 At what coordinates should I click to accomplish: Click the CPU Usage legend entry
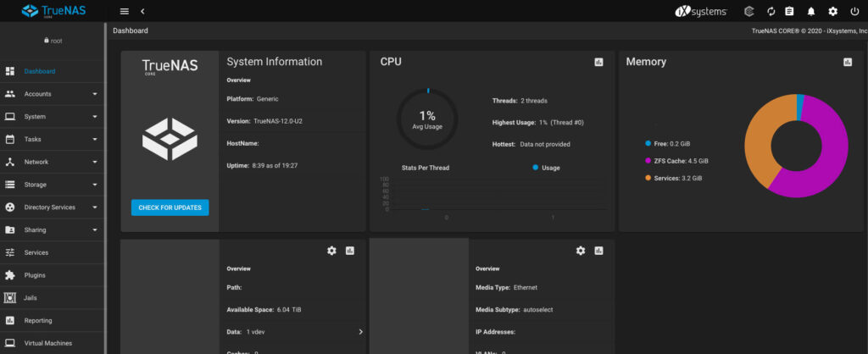547,168
